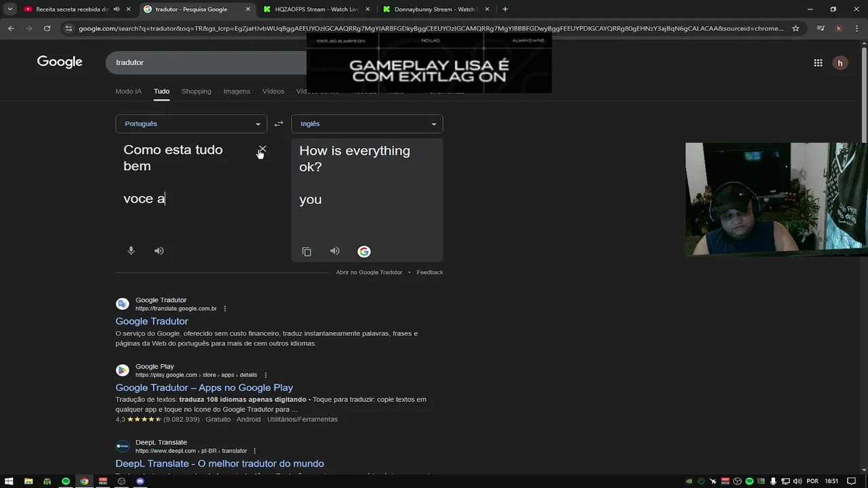This screenshot has height=488, width=868.
Task: Open the Modo IA search tab
Action: [x=128, y=91]
